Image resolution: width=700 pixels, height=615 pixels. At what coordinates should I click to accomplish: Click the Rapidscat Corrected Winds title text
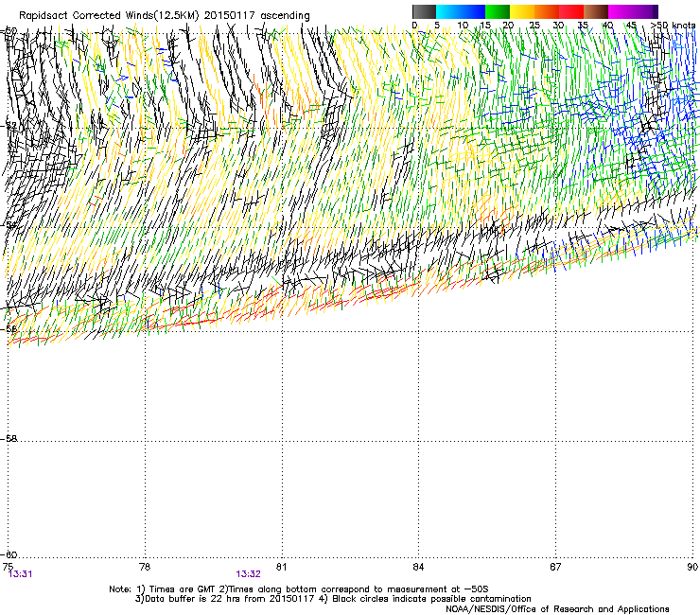point(165,16)
